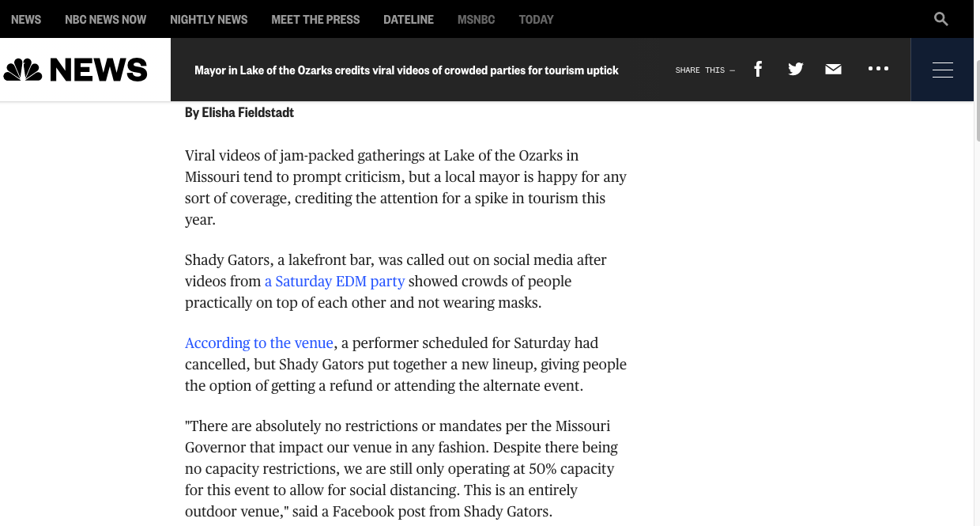This screenshot has width=980, height=526.
Task: Go to the TODAY site link
Action: (536, 19)
